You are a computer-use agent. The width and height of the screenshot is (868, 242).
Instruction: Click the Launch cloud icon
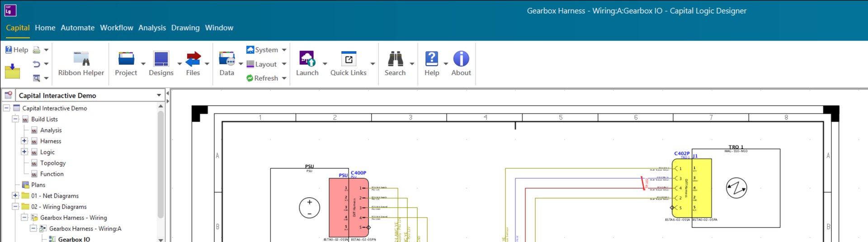(x=307, y=59)
